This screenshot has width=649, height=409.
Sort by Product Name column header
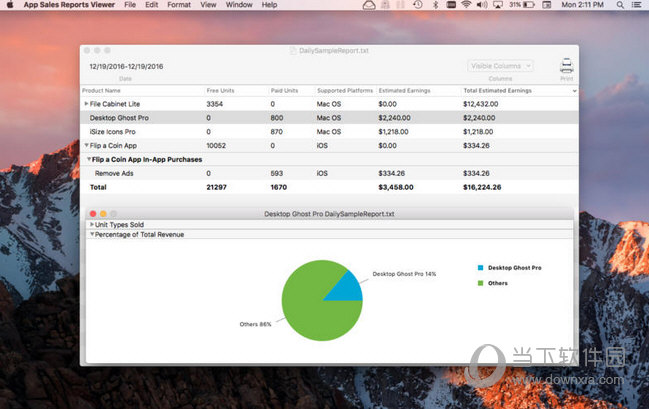click(101, 91)
